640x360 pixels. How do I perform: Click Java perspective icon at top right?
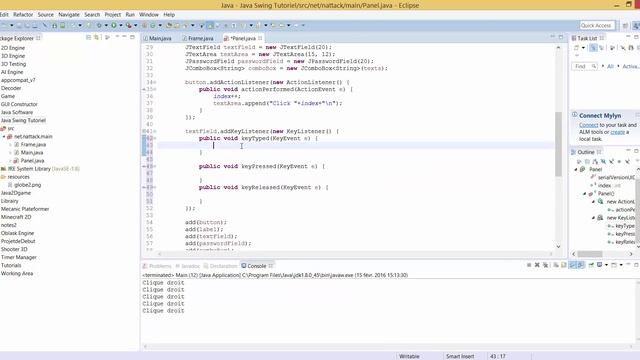tap(636, 25)
